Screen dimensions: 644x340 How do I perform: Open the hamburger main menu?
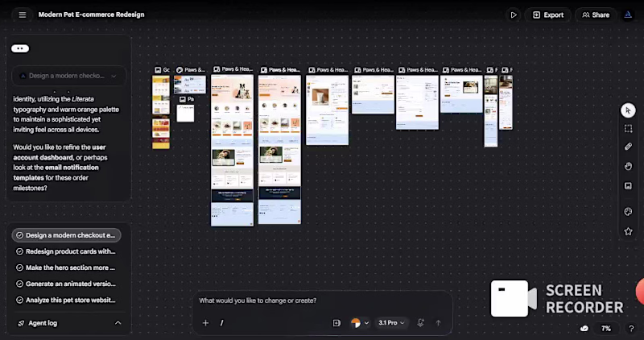click(x=23, y=15)
